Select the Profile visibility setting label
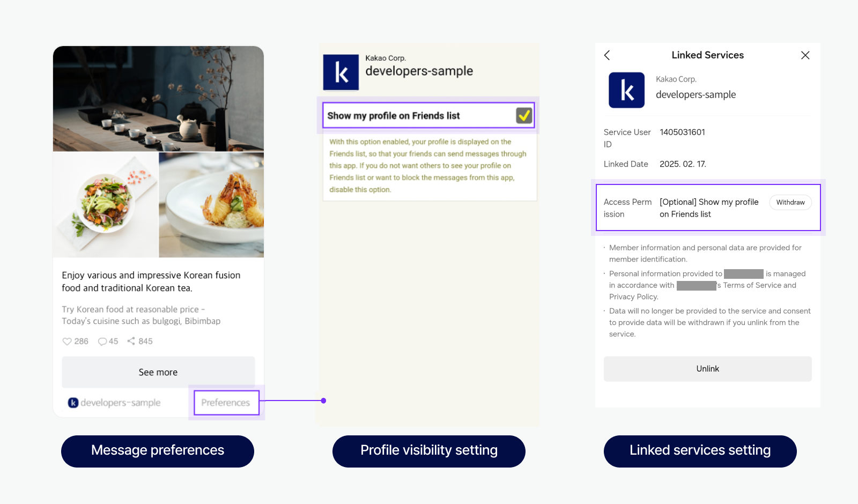The height and width of the screenshot is (504, 858). pos(429,451)
